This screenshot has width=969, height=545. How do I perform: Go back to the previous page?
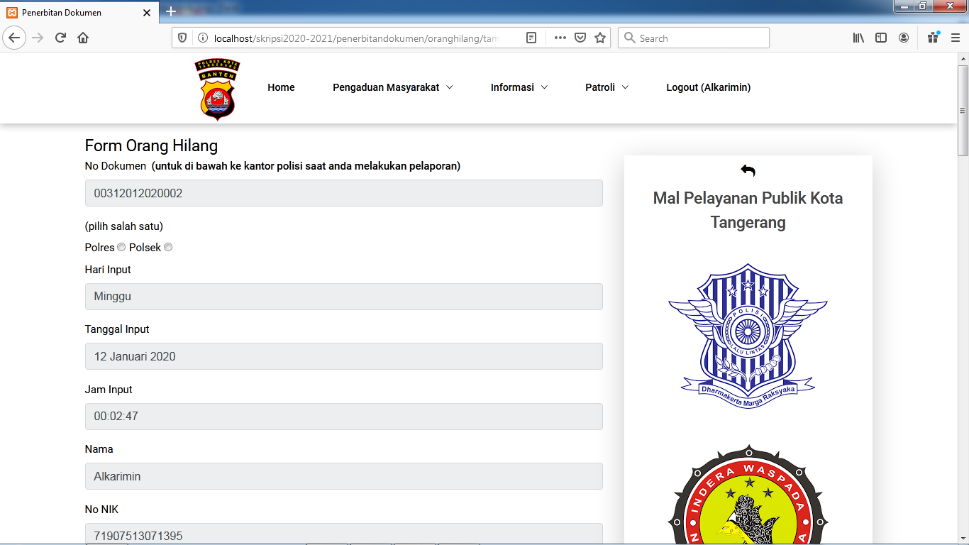pos(14,38)
